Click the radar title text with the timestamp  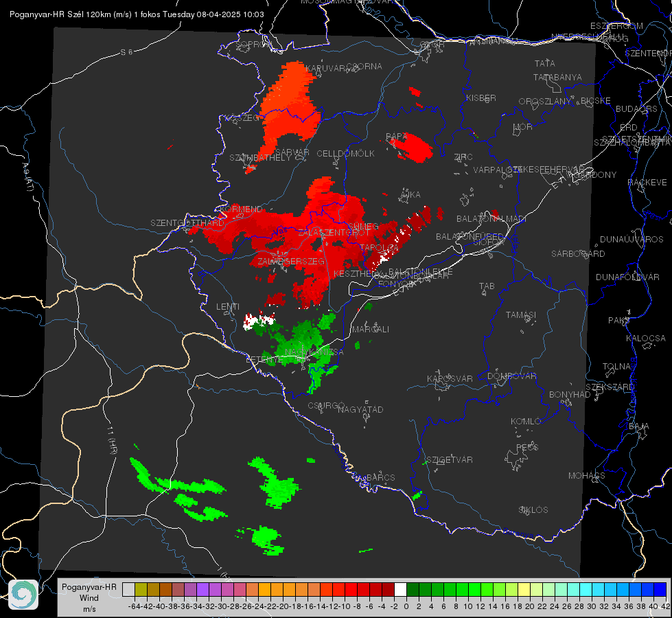click(x=137, y=14)
